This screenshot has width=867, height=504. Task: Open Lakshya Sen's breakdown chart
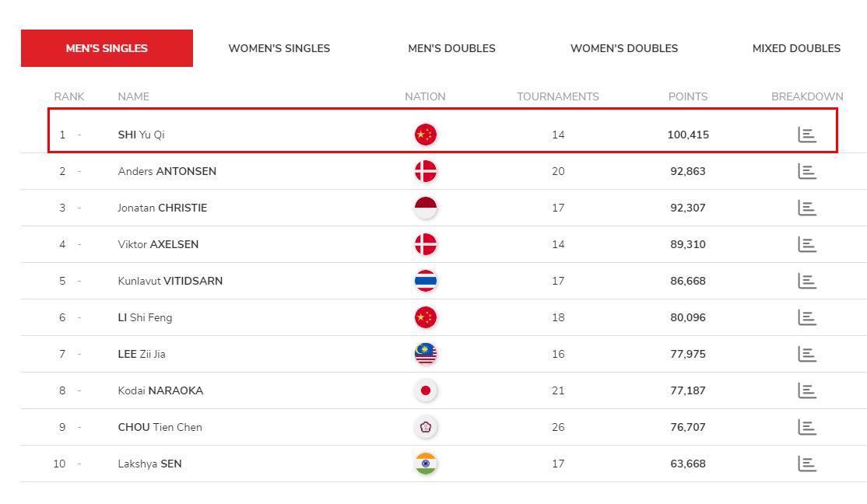pyautogui.click(x=807, y=464)
